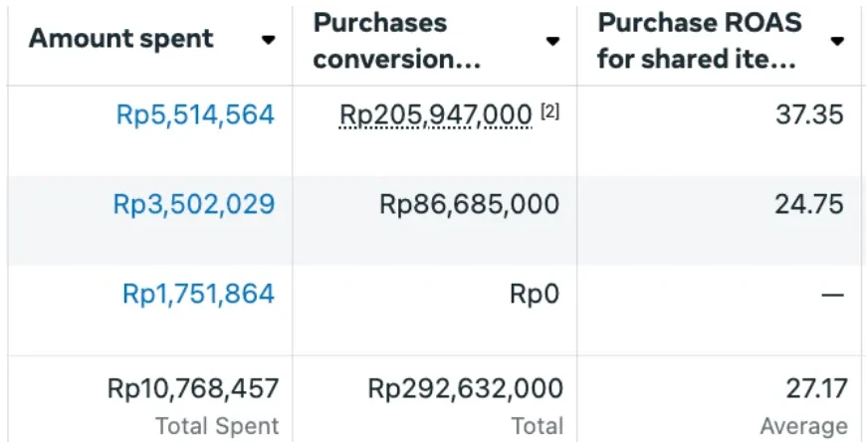868x445 pixels.
Task: Click the Total Spent label in footer
Action: (217, 426)
